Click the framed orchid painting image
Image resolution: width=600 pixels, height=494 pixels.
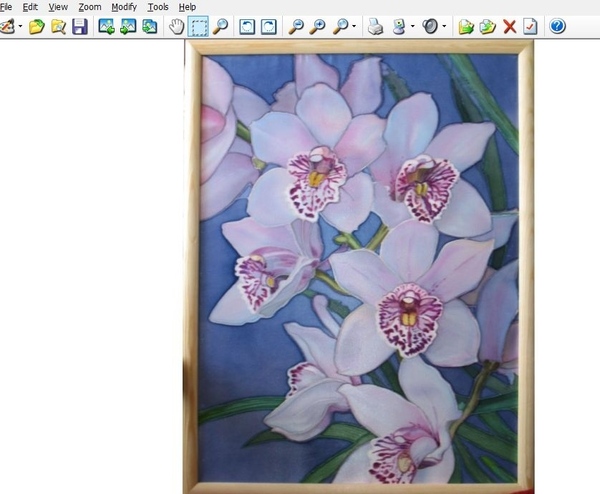[359, 267]
